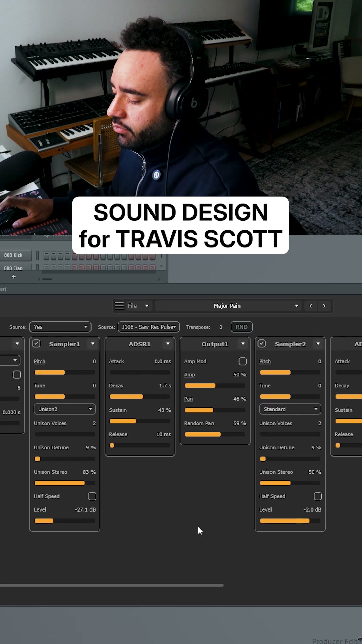Enable Half Speed in Sampler1

click(x=92, y=496)
